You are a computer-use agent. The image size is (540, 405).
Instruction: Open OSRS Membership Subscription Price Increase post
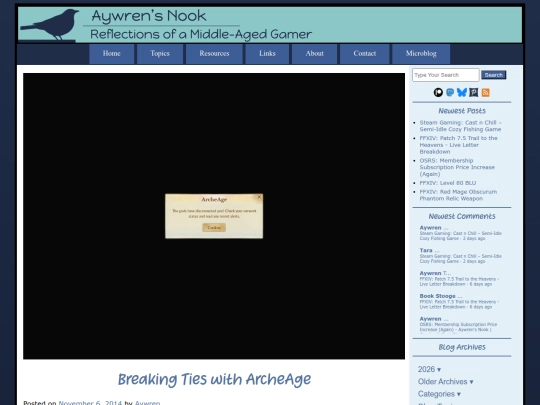457,167
